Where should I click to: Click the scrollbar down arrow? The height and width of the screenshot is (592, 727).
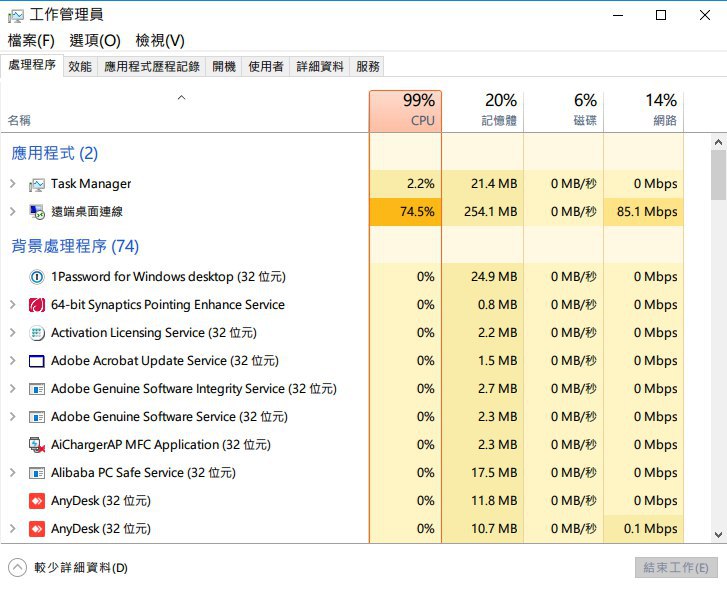click(718, 535)
